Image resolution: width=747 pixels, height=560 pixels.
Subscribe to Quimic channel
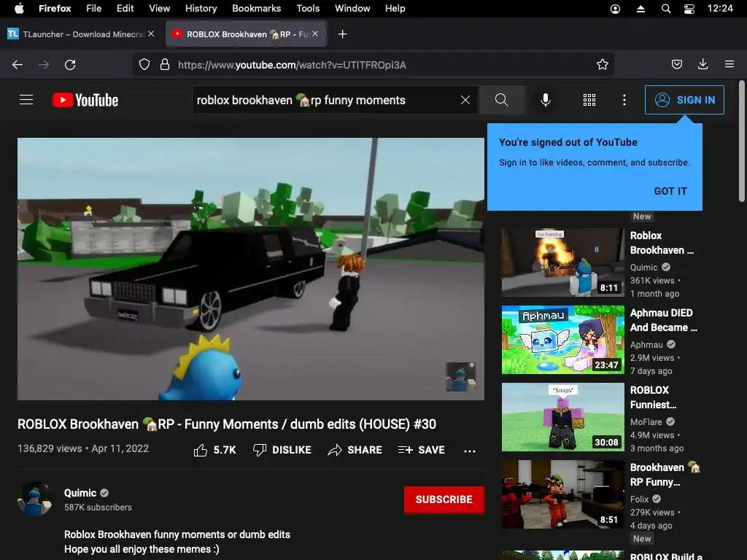coord(444,499)
